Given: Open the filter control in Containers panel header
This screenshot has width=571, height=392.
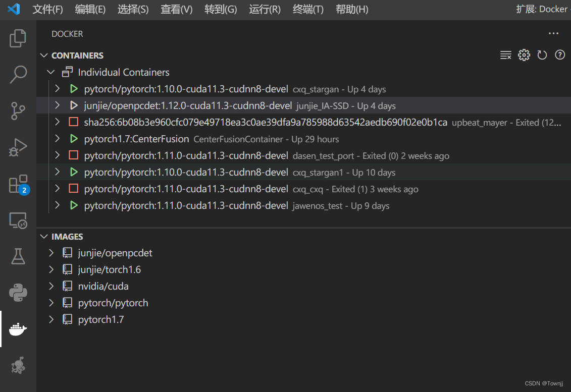Looking at the screenshot, I should pos(505,54).
